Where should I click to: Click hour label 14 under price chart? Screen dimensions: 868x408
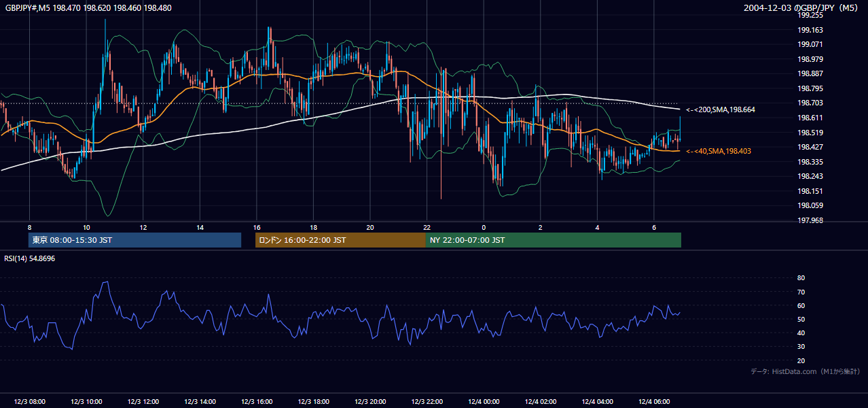pyautogui.click(x=200, y=227)
